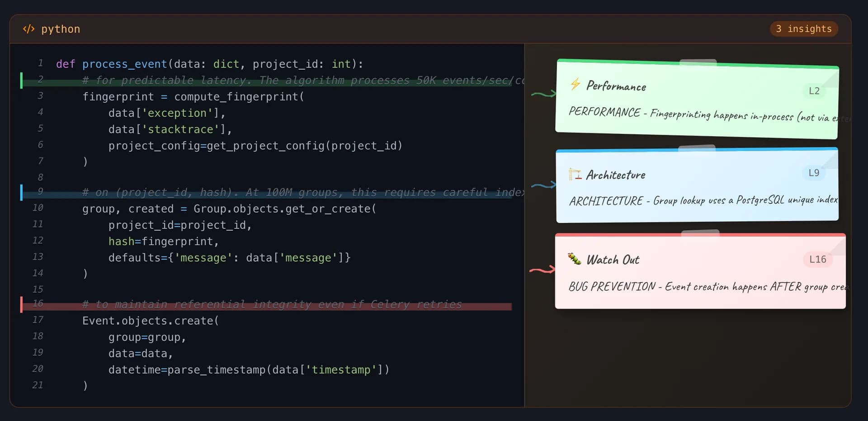Expand the folded corner of the Architecture card

(x=830, y=160)
